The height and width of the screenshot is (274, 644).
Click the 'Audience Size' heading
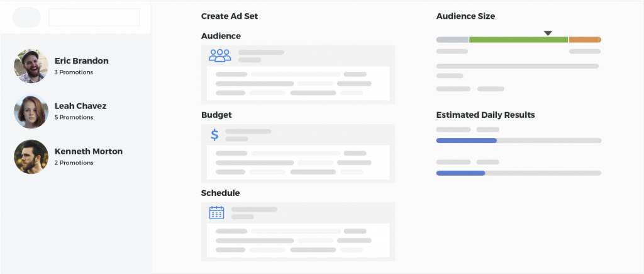click(465, 16)
